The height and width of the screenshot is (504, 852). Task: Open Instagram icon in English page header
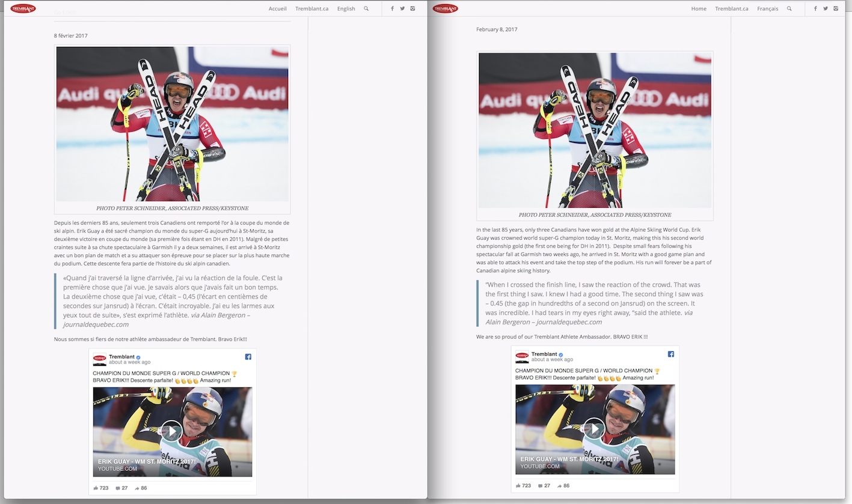click(x=835, y=9)
